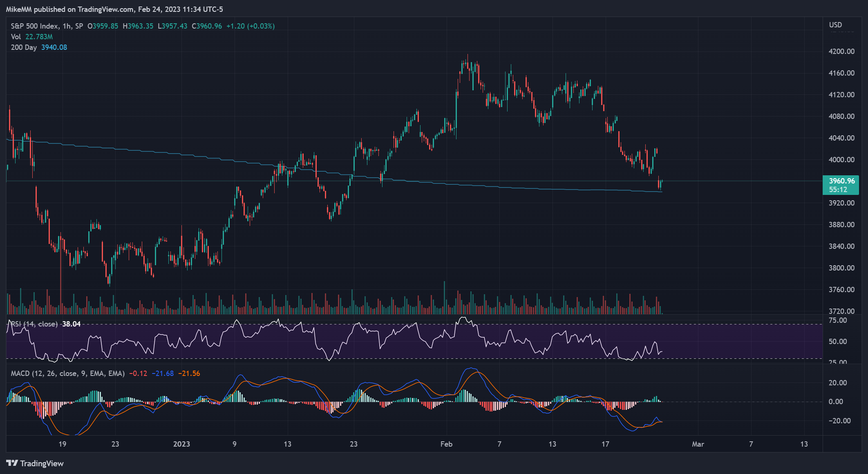Click the change value +1.20 (+0.03%)
The height and width of the screenshot is (474, 868).
[251, 26]
